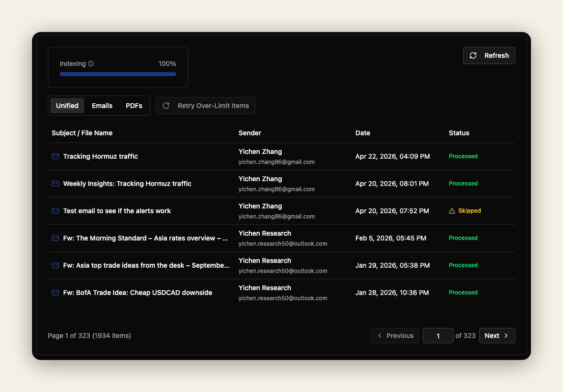Click Processed status of Morning Standard row
This screenshot has height=392, width=563.
(x=463, y=238)
